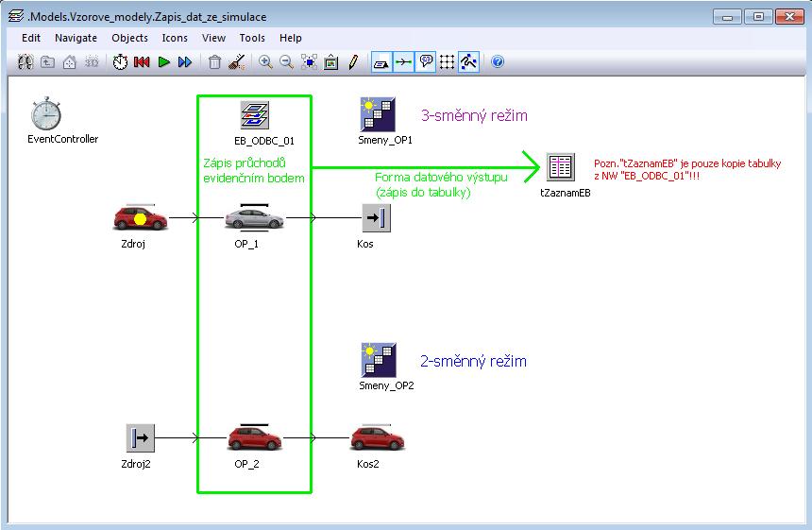Select the tZaznamEB table icon
Image resolution: width=812 pixels, height=530 pixels.
pos(561,167)
